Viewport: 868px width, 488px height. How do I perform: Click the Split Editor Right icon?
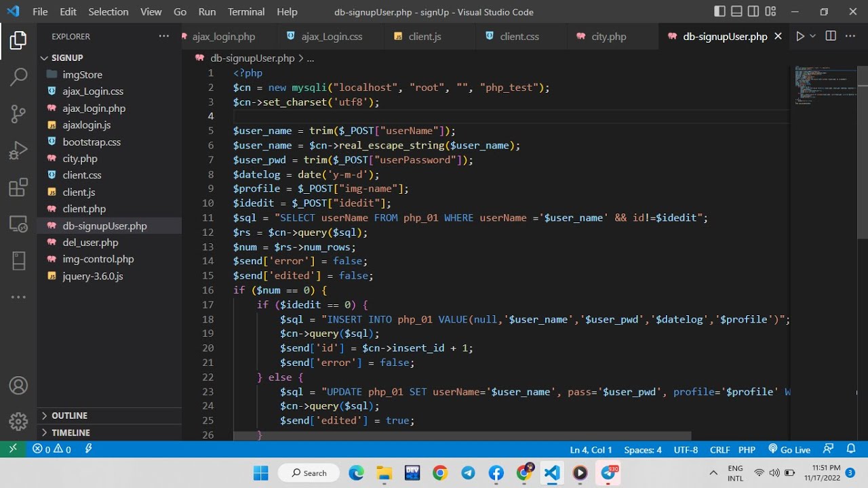point(831,37)
